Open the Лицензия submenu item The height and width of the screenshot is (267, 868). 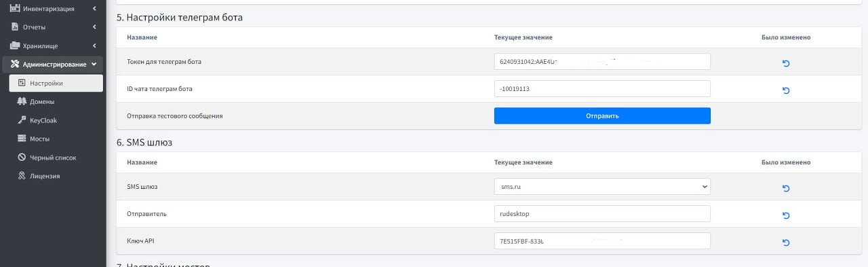coord(56,175)
